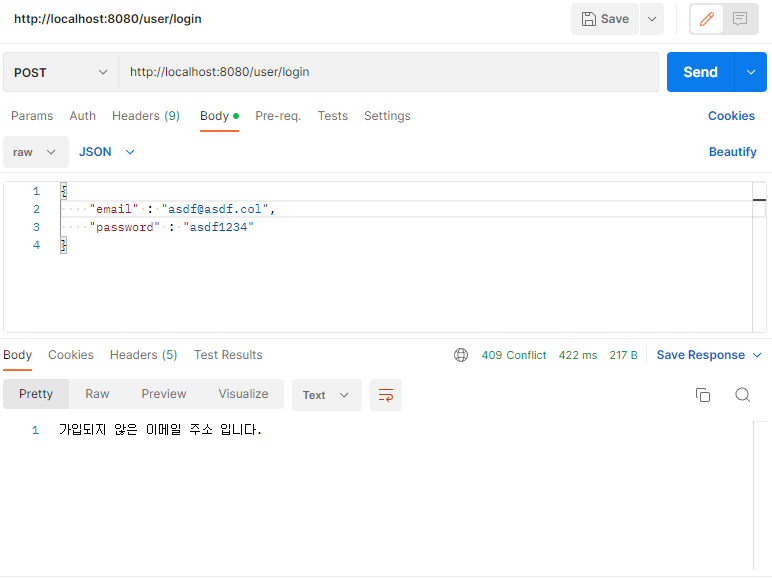
Task: Open the Auth tab
Action: pos(83,116)
